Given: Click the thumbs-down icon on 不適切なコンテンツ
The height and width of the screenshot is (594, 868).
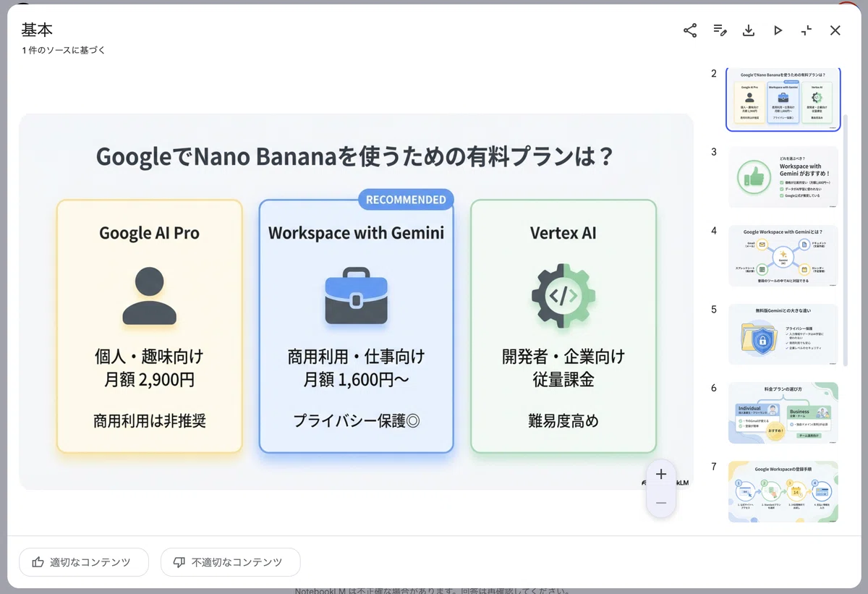Looking at the screenshot, I should coord(179,562).
